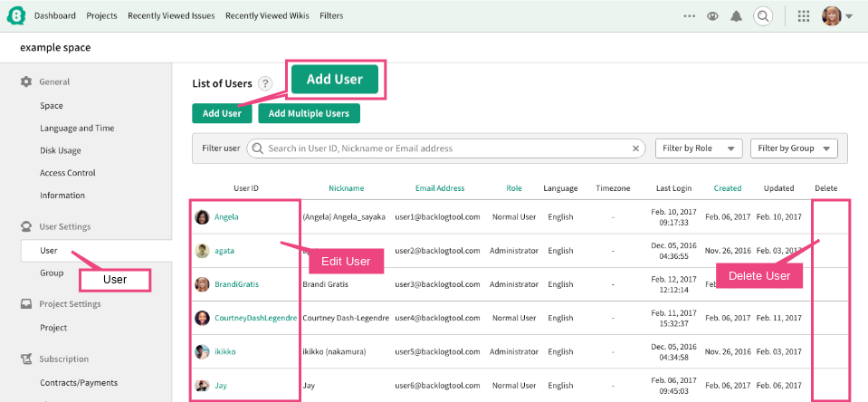868x402 pixels.
Task: Open agata user ID link
Action: 224,251
